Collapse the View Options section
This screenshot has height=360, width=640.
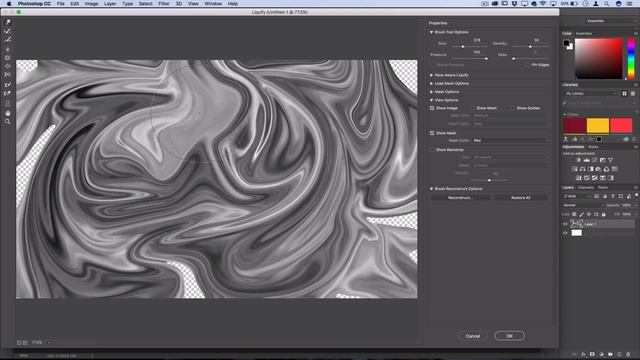[431, 100]
